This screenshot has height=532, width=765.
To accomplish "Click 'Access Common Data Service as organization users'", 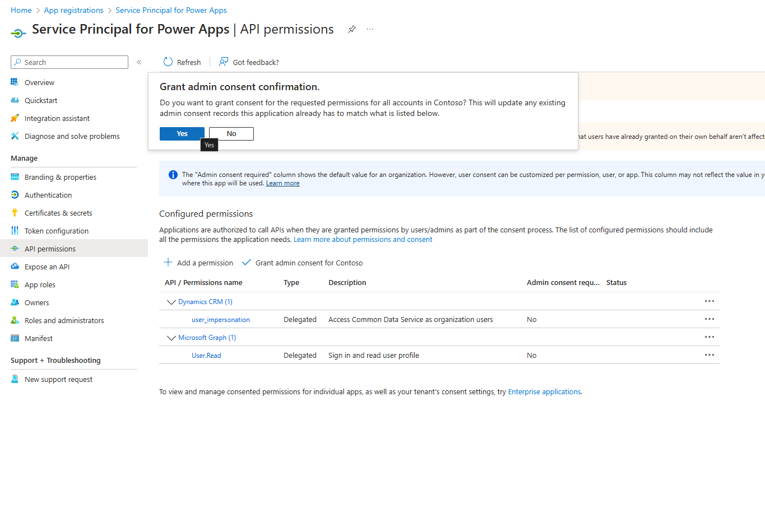I will tap(411, 319).
